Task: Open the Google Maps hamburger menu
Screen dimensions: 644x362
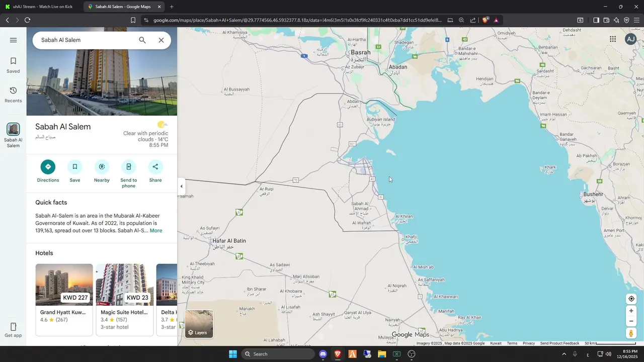Action: (13, 40)
